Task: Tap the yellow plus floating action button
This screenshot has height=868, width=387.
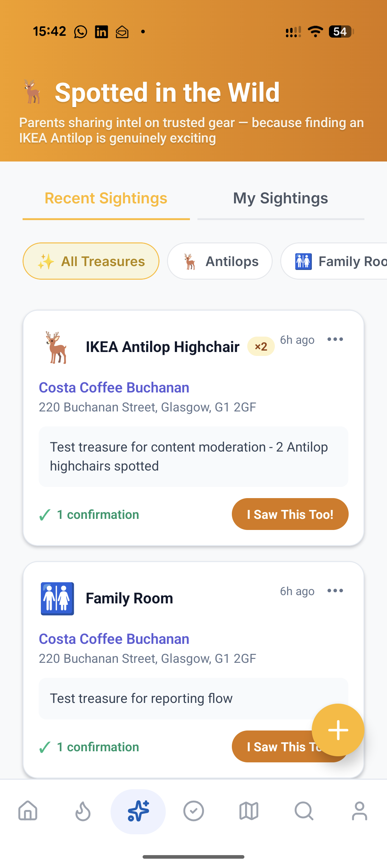Action: 338,730
